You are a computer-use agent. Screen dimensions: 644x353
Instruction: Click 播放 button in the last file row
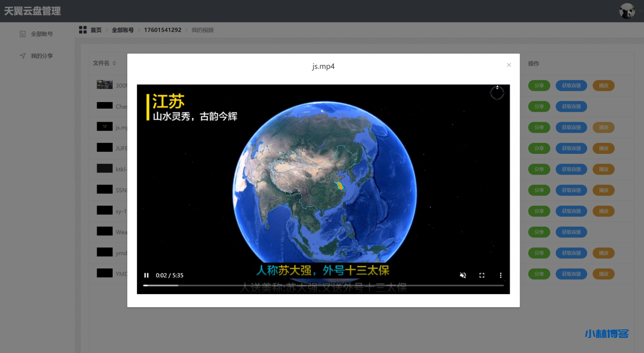point(603,274)
